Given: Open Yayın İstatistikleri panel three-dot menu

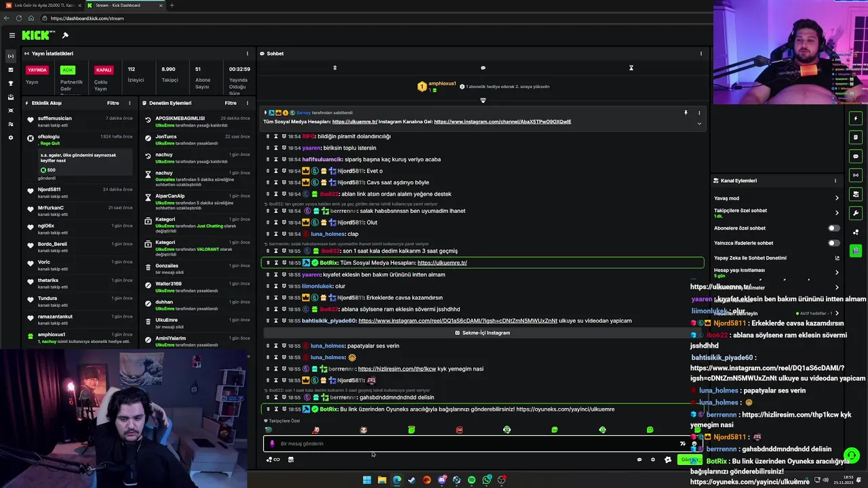Looking at the screenshot, I should [x=247, y=54].
